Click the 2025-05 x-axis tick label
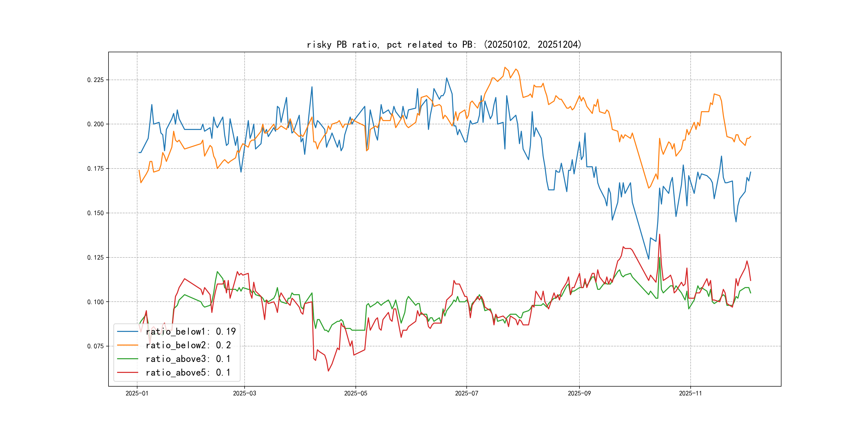This screenshot has width=868, height=434. tap(356, 393)
